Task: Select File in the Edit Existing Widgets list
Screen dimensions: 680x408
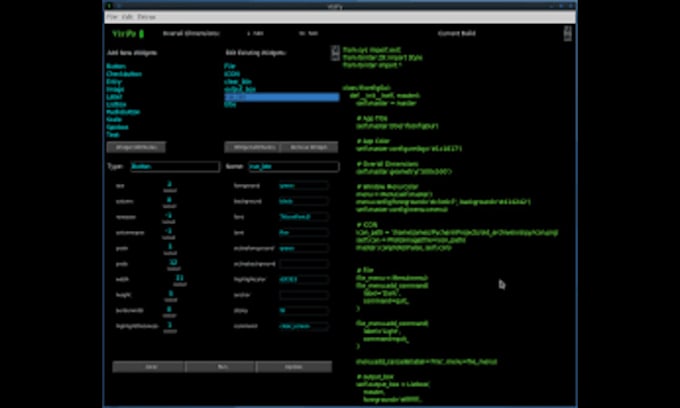Action: [x=229, y=66]
